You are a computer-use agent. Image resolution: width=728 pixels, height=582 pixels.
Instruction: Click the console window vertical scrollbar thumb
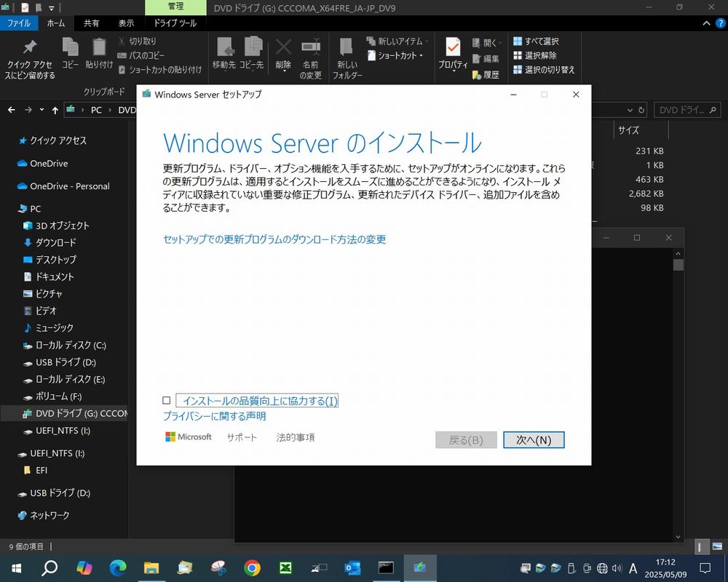coord(678,265)
